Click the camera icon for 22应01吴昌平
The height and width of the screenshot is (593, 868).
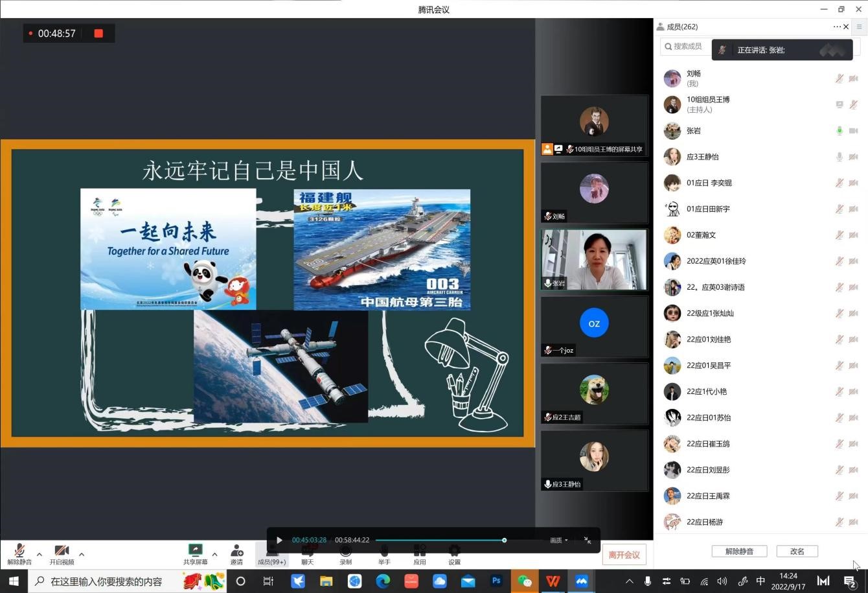pyautogui.click(x=854, y=366)
